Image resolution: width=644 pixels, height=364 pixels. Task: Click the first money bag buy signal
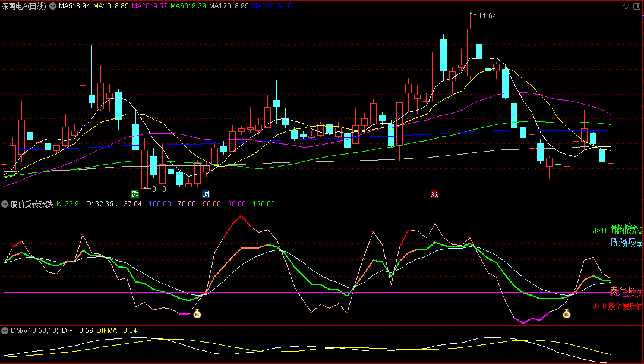pyautogui.click(x=197, y=314)
